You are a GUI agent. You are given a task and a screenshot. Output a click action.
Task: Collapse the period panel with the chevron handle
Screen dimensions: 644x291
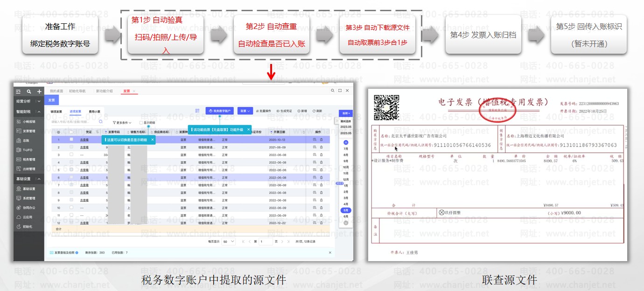pyautogui.click(x=336, y=121)
